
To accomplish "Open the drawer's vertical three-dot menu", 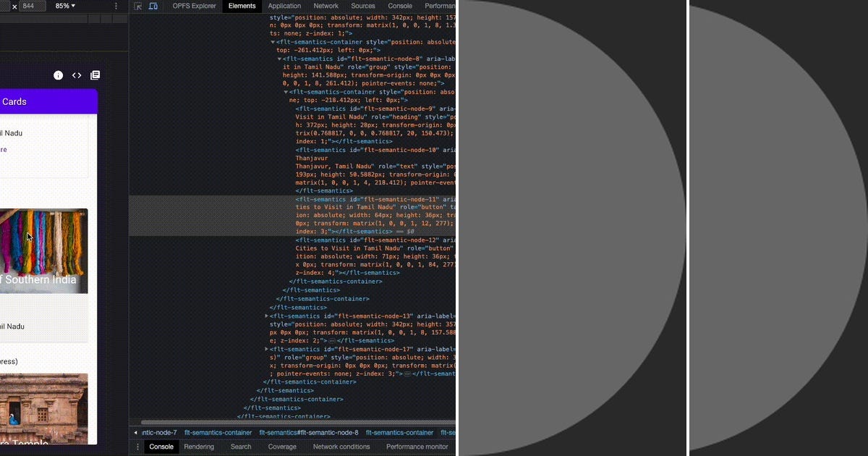I will pos(137,447).
